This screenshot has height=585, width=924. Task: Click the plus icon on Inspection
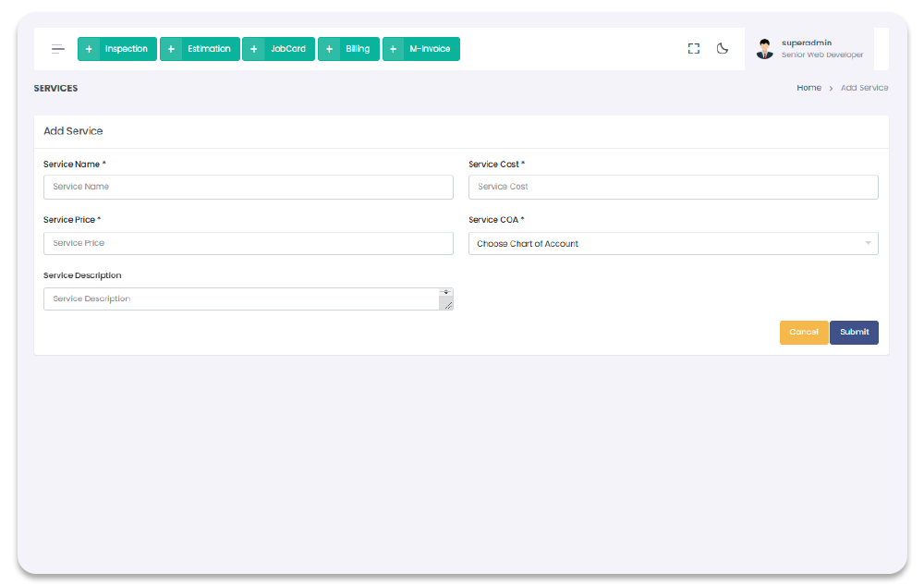pyautogui.click(x=89, y=49)
